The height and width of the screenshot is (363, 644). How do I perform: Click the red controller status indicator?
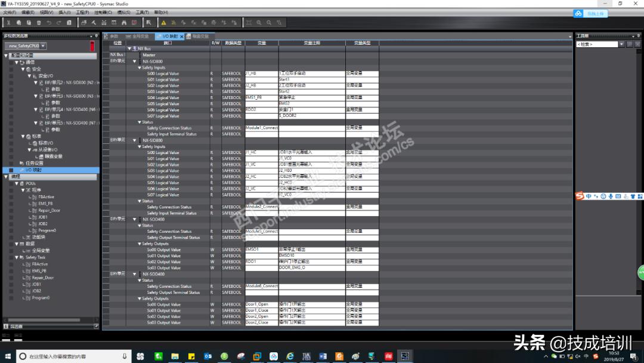click(92, 46)
